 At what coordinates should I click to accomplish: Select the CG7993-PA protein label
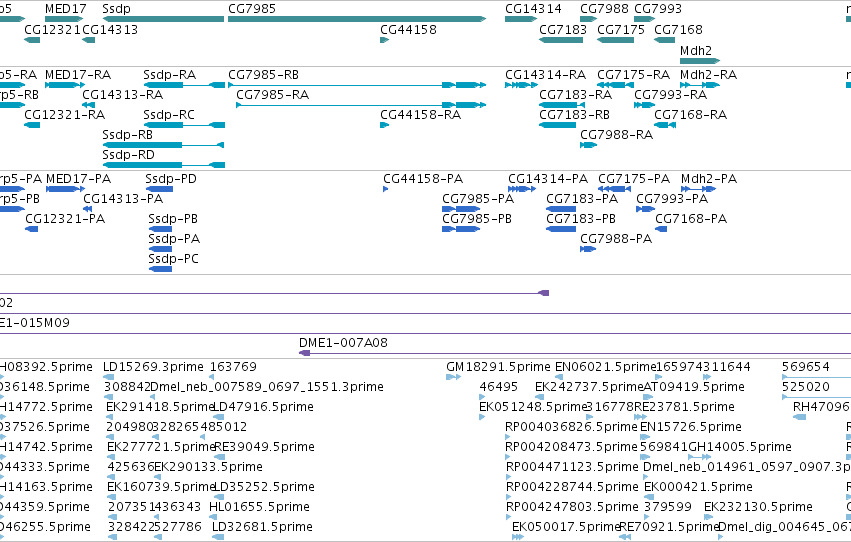tap(672, 199)
